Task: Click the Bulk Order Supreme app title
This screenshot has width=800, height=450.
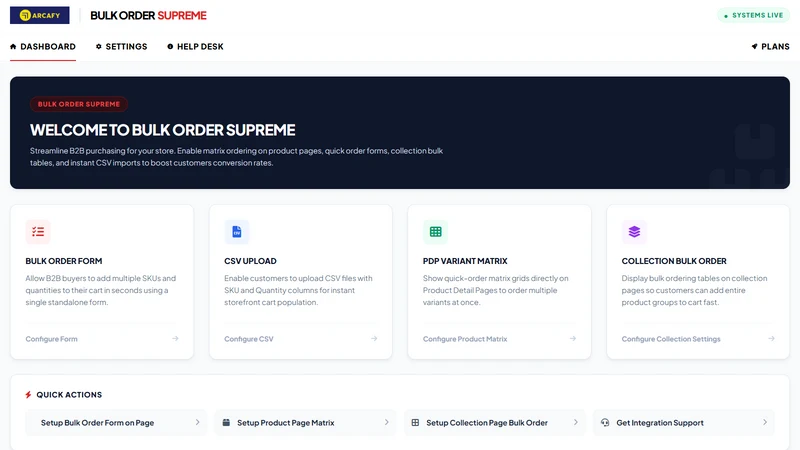Action: [x=148, y=15]
